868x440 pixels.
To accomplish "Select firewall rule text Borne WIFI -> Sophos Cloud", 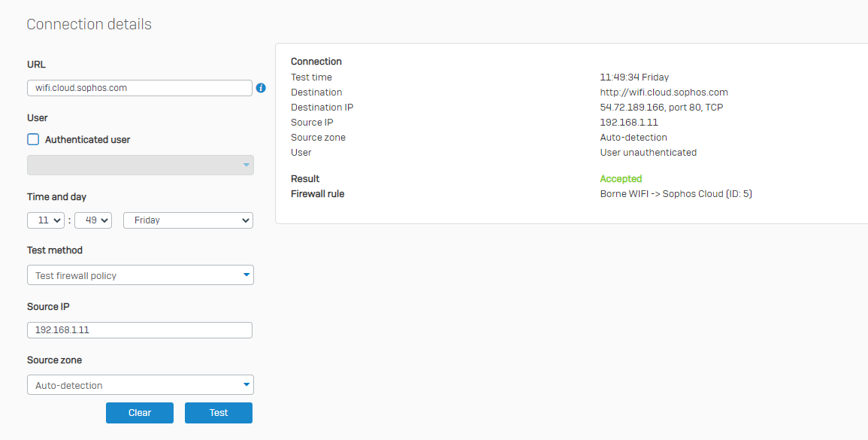I will pos(676,194).
